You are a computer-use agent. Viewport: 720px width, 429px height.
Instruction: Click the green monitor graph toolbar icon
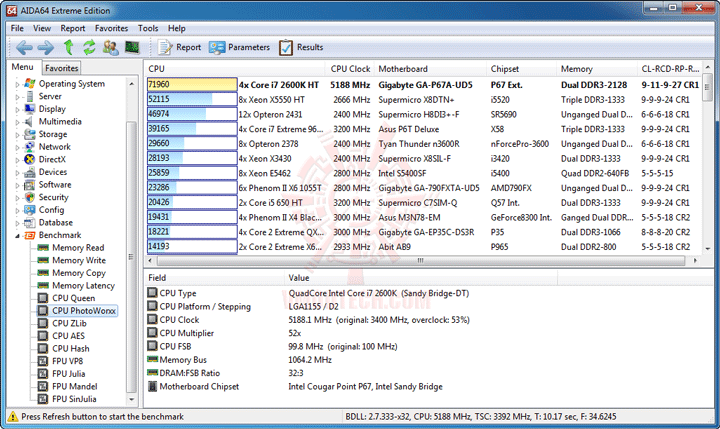click(x=132, y=47)
